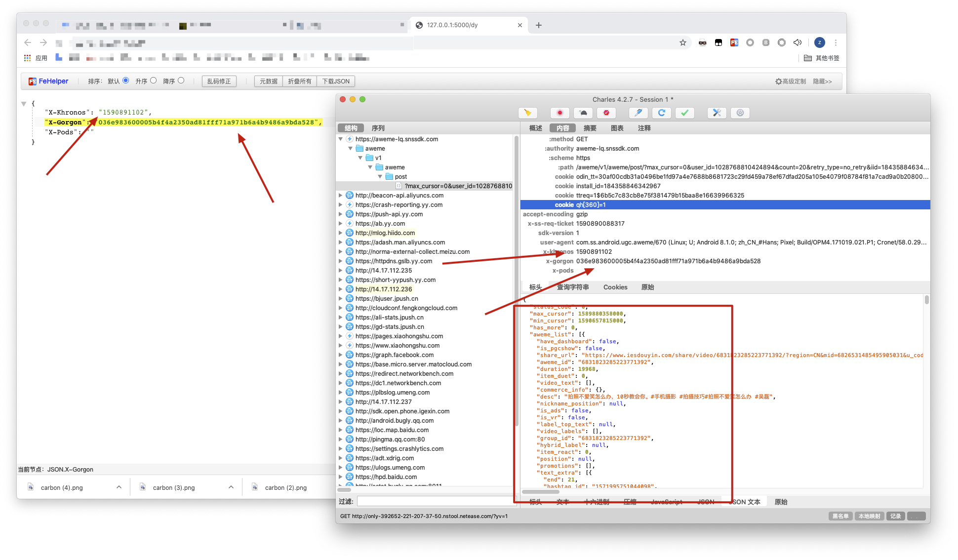
Task: Click the Charles clear session broom icon
Action: [x=527, y=113]
